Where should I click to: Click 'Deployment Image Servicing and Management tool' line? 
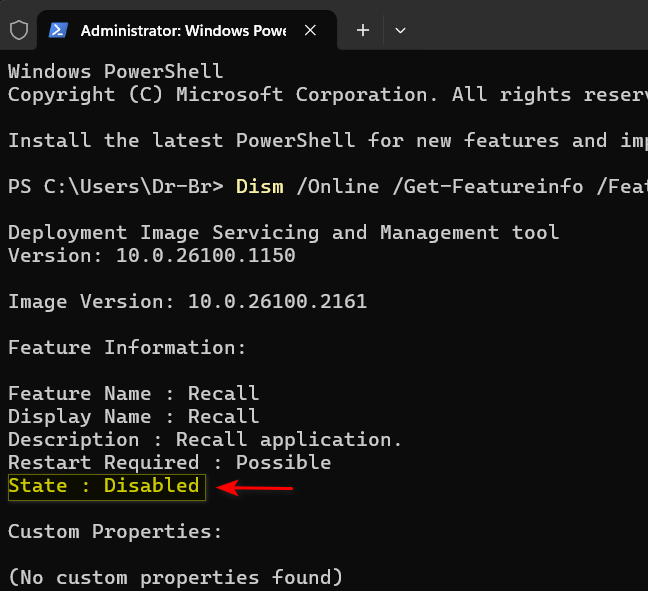[x=284, y=233]
